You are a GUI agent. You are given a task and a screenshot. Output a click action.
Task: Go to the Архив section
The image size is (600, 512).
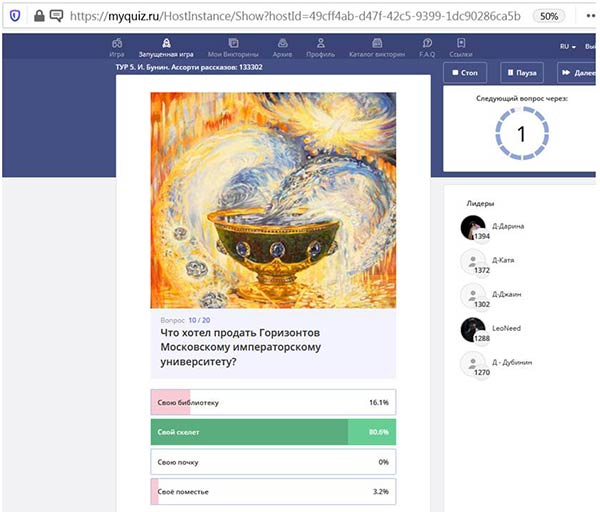pyautogui.click(x=282, y=47)
